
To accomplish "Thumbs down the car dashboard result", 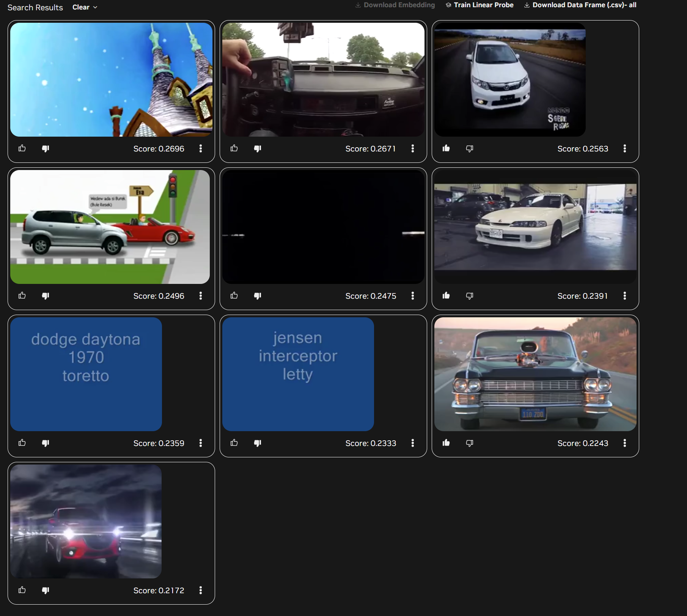I will point(258,148).
